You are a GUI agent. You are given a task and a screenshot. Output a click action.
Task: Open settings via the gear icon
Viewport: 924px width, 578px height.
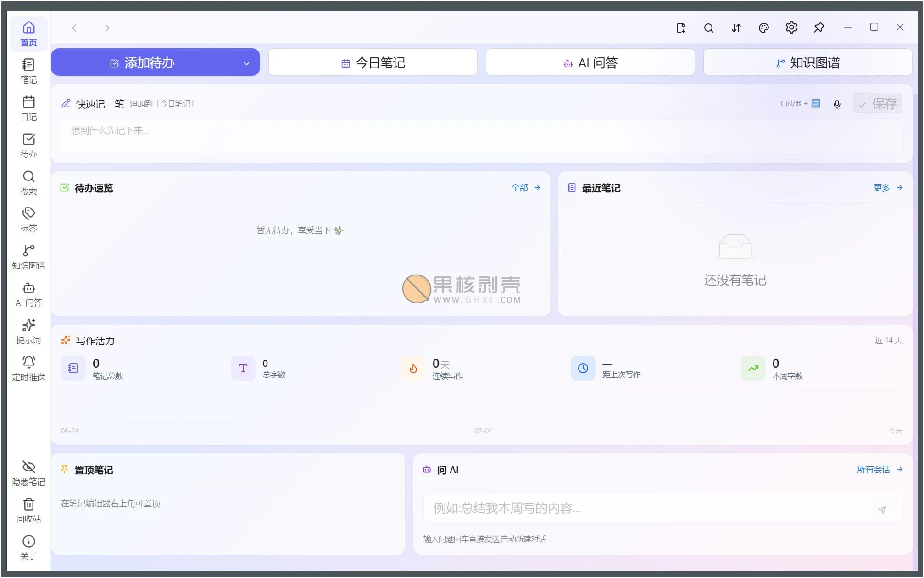pos(791,28)
